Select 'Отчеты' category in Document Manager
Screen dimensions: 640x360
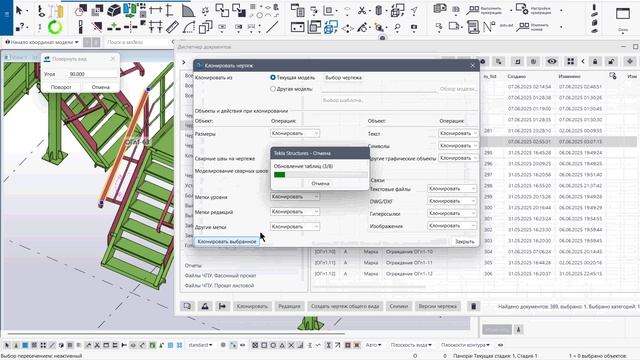193,265
